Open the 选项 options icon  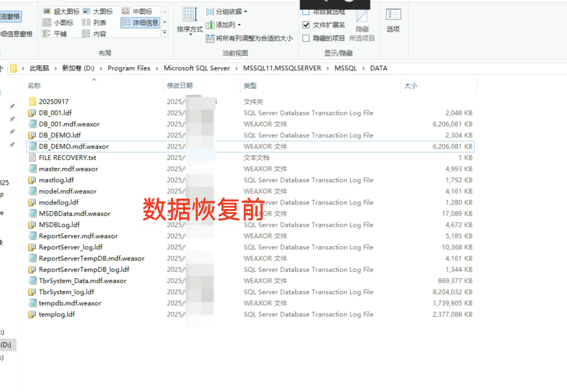[393, 15]
